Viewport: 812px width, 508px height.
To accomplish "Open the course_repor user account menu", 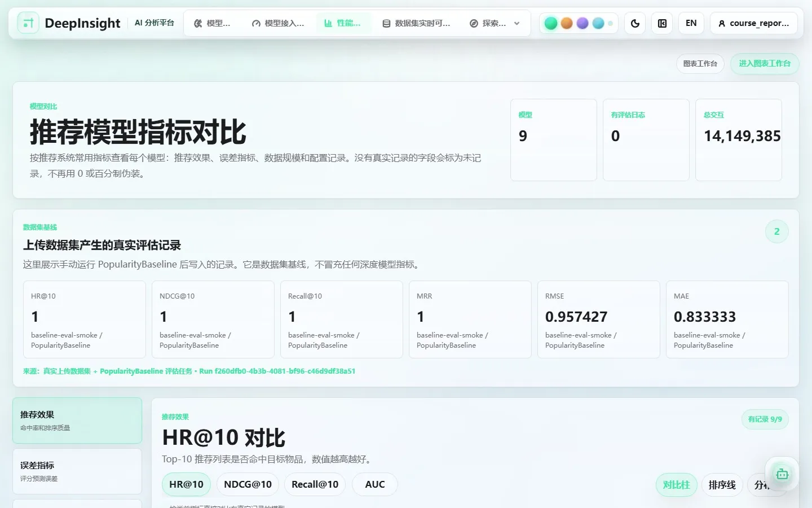I will [754, 23].
